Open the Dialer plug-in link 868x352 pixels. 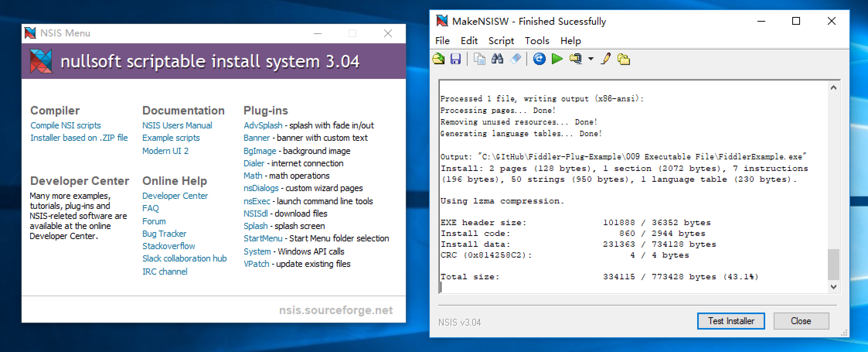(x=254, y=163)
